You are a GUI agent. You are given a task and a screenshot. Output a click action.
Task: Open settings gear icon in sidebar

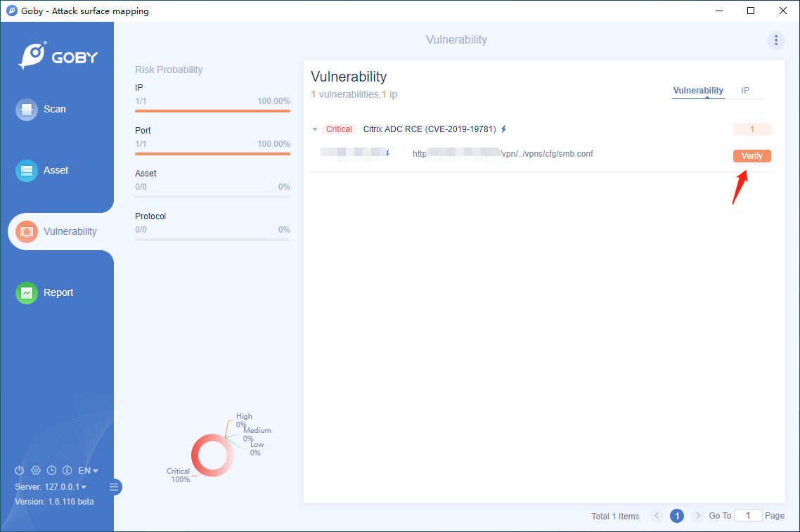(x=36, y=470)
